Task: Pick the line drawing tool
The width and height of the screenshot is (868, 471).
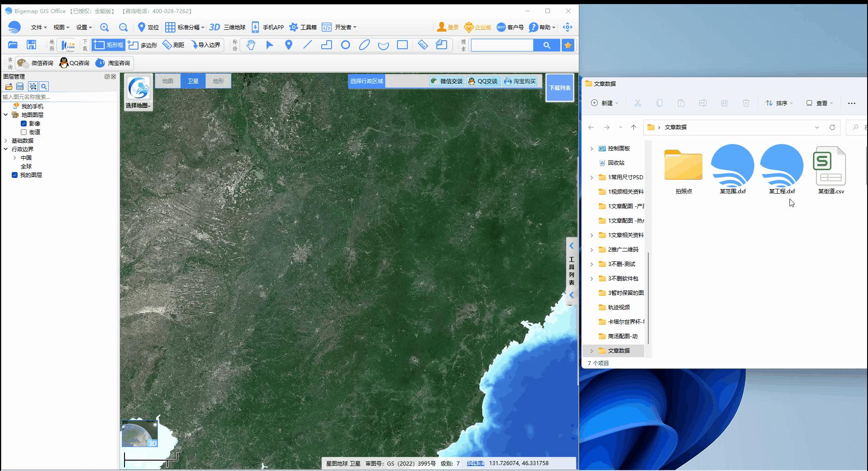Action: coord(308,45)
